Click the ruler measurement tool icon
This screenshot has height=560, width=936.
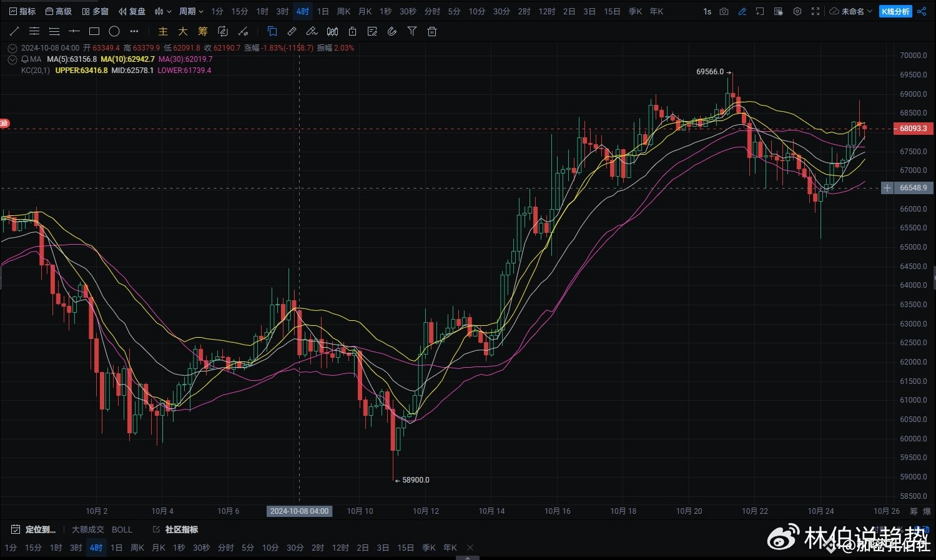(292, 31)
